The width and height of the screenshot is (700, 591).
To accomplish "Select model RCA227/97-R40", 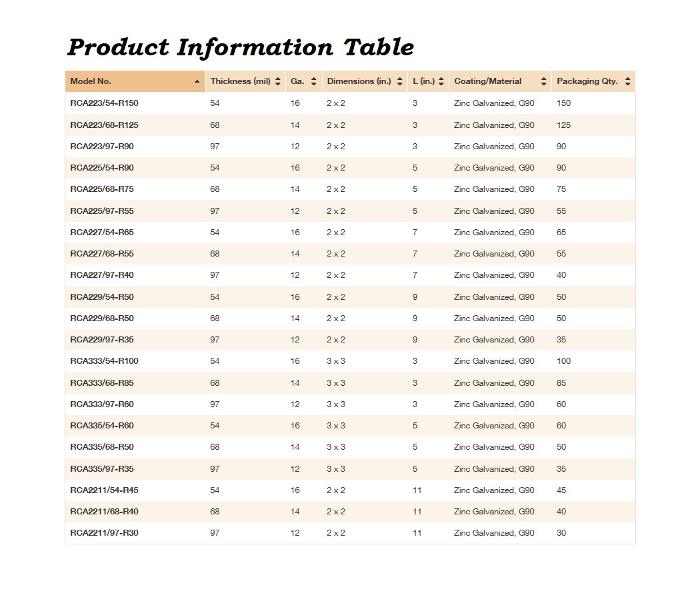I will click(x=102, y=275).
